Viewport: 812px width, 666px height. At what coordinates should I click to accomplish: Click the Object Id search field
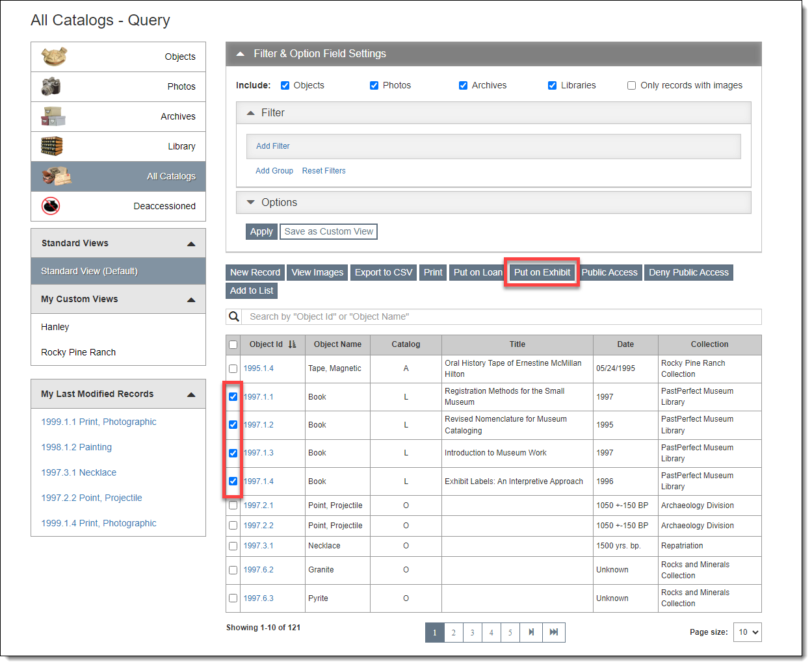(501, 316)
